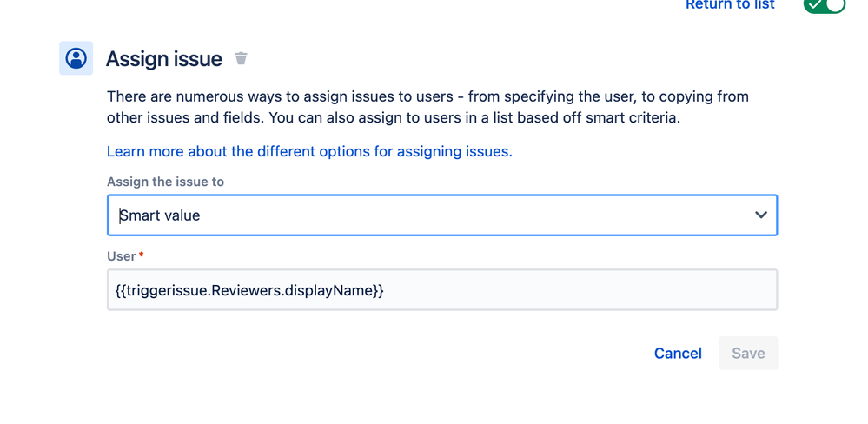
Task: Focus the User smart value input field
Action: 442,289
